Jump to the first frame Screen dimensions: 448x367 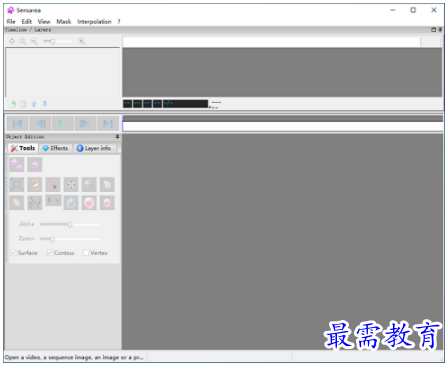click(17, 124)
